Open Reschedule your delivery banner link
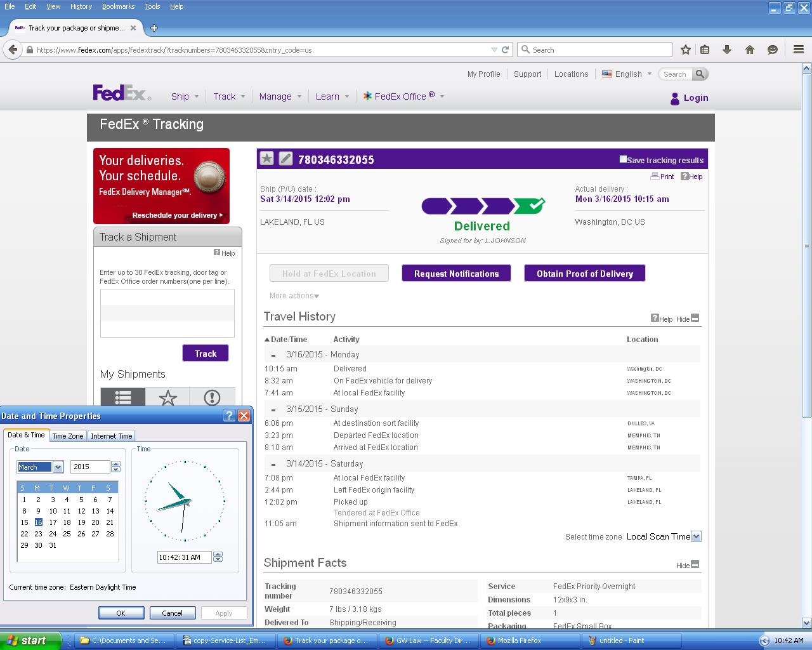Viewport: 812px width, 650px height. [177, 215]
